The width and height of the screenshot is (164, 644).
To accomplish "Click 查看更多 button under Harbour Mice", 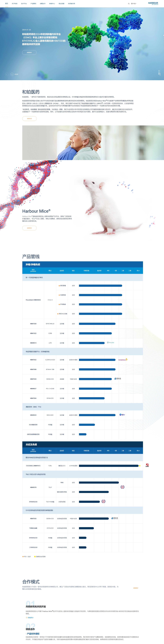I will [x=29, y=228].
